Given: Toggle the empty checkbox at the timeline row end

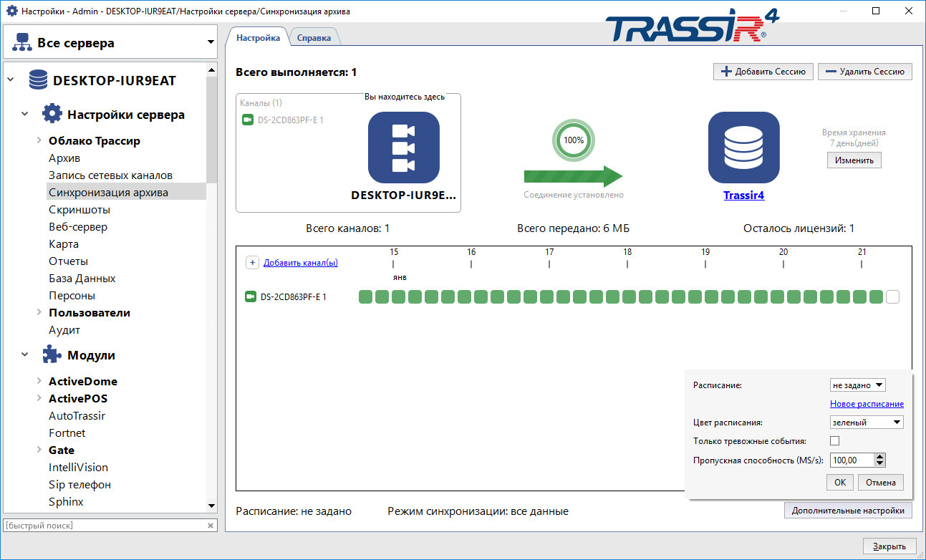Looking at the screenshot, I should click(891, 295).
